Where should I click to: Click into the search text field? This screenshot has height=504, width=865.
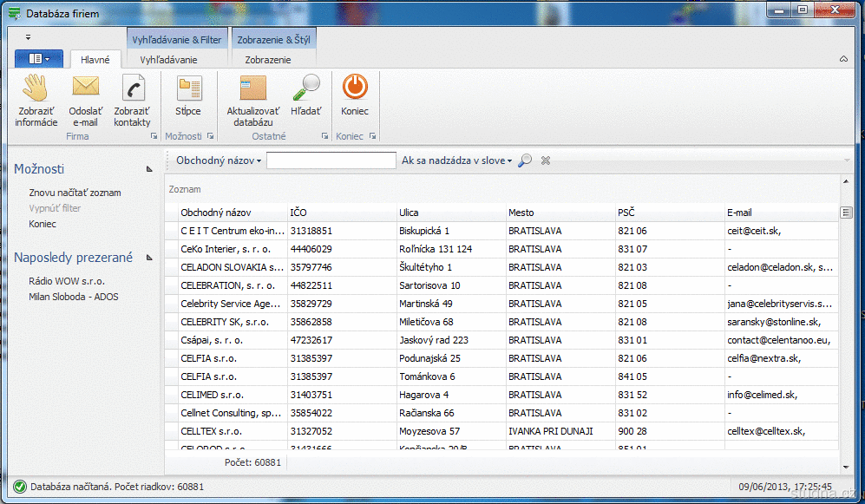[331, 160]
